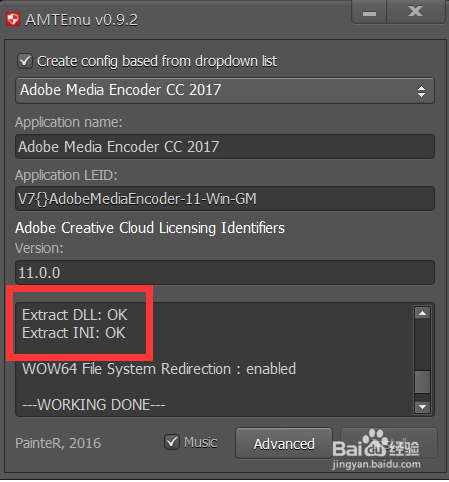Minimize the AMTEmu window

point(369,12)
